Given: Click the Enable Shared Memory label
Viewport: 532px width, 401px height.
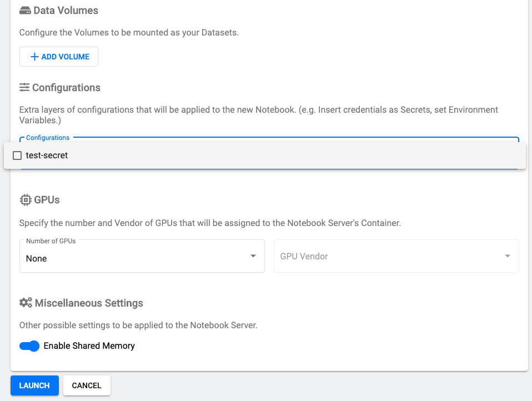Looking at the screenshot, I should 89,345.
